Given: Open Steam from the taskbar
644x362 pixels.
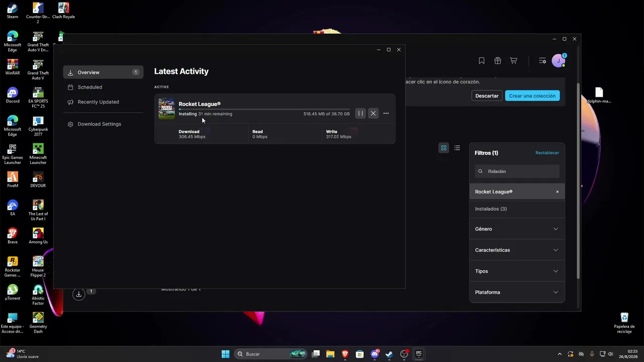Looking at the screenshot, I should pyautogui.click(x=389, y=354).
